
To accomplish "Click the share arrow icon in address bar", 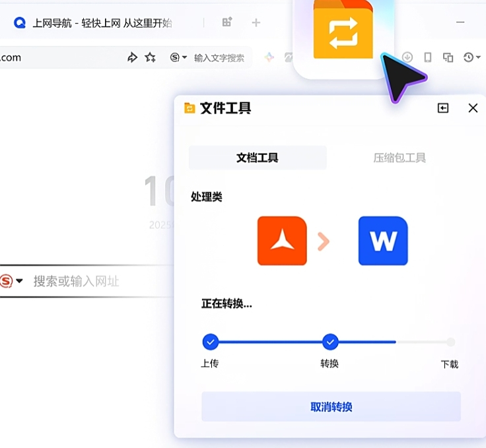I will [x=132, y=57].
